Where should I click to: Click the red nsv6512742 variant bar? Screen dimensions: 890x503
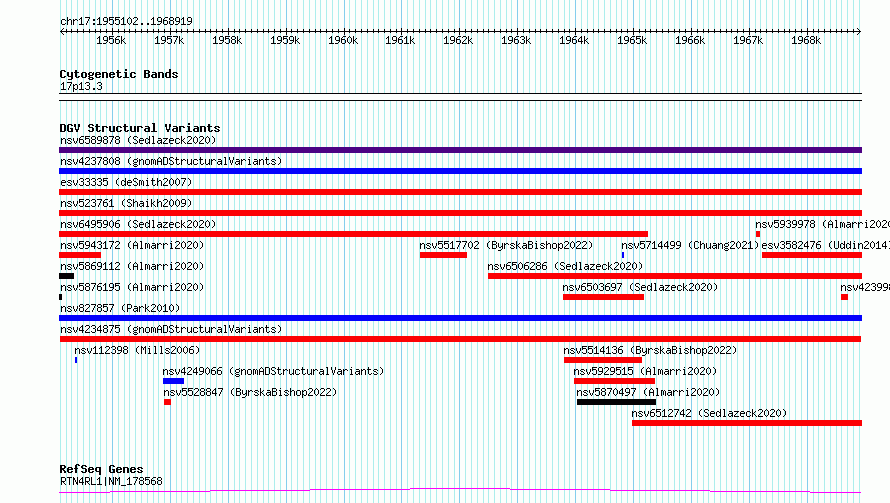click(x=747, y=423)
